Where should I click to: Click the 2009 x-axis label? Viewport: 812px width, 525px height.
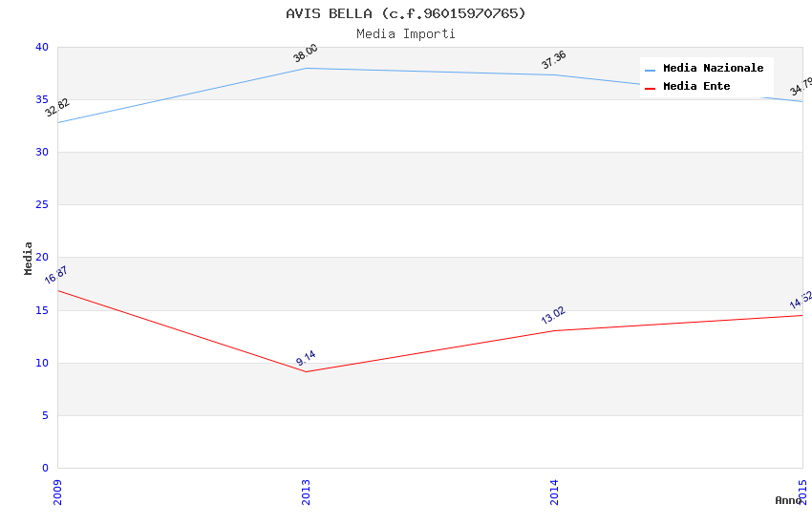[57, 492]
